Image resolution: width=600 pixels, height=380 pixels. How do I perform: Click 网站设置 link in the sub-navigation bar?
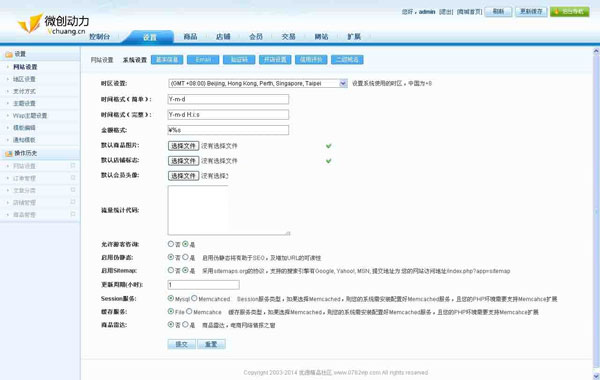[102, 60]
